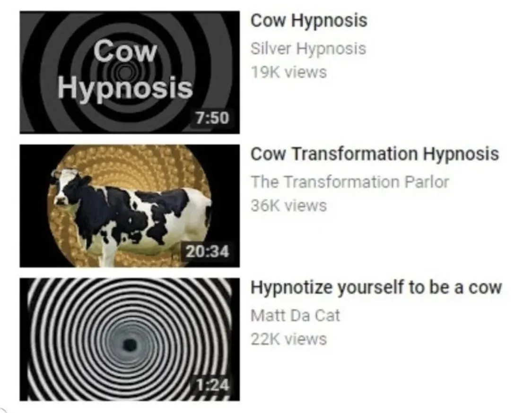532x413 pixels.
Task: Visit the Matt Da Cat channel
Action: click(x=295, y=316)
